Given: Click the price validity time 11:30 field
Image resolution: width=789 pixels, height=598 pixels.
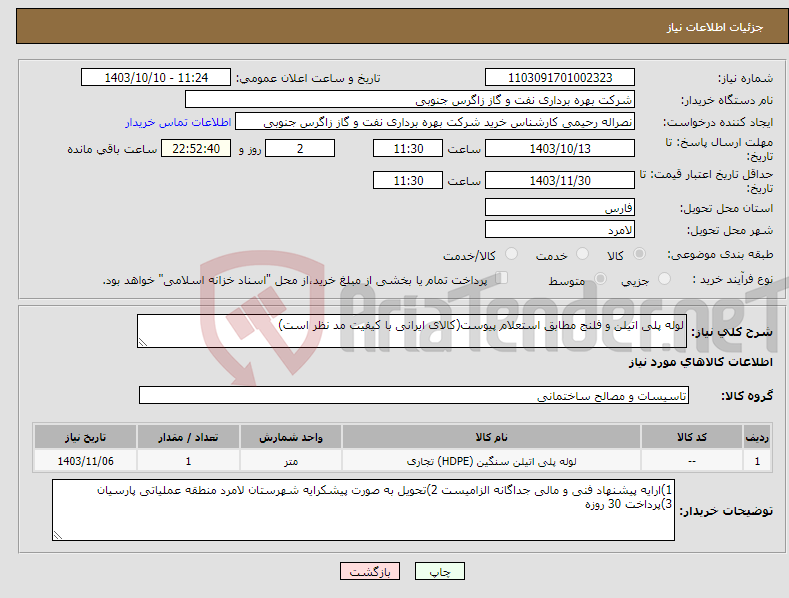Looking at the screenshot, I should [408, 180].
